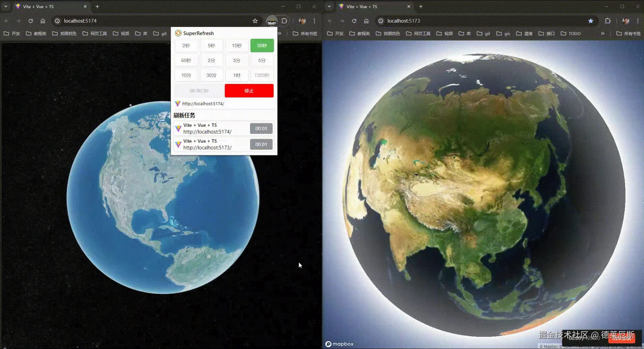Open the 找图找色 bookmark folder in the localhost:5174 window
This screenshot has height=349, width=644.
click(x=64, y=33)
